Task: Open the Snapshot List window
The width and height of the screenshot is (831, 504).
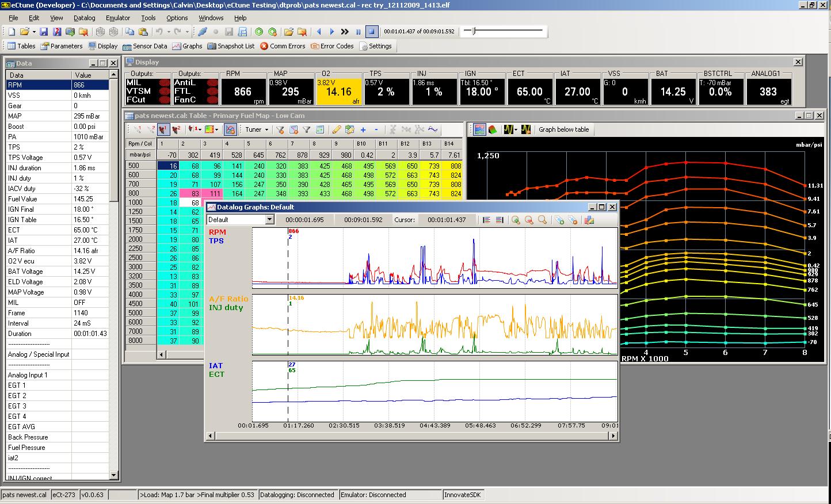Action: (x=231, y=46)
